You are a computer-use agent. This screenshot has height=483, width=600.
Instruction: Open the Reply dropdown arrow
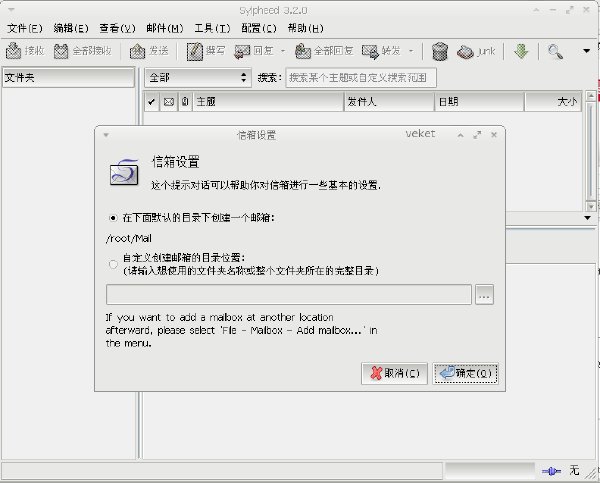point(283,51)
